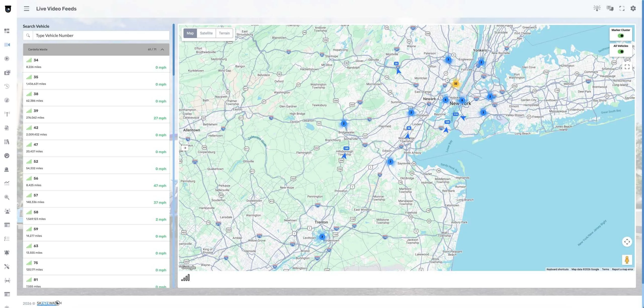Click the search magnifier button
The image size is (644, 308).
pos(28,36)
